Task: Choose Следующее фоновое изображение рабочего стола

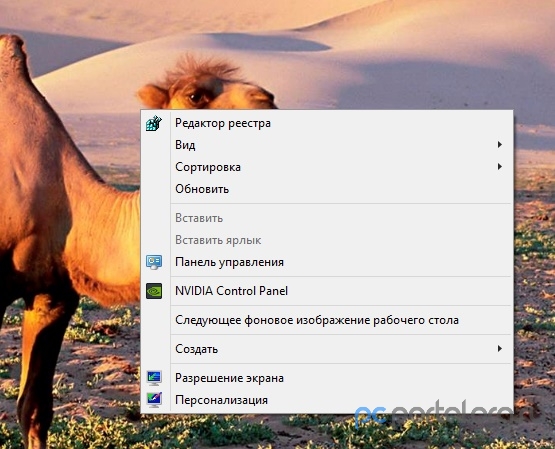Action: point(327,320)
